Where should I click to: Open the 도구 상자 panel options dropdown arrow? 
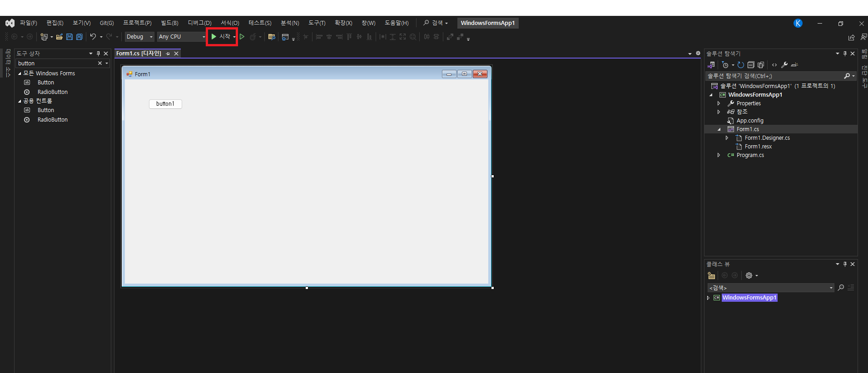tap(91, 54)
